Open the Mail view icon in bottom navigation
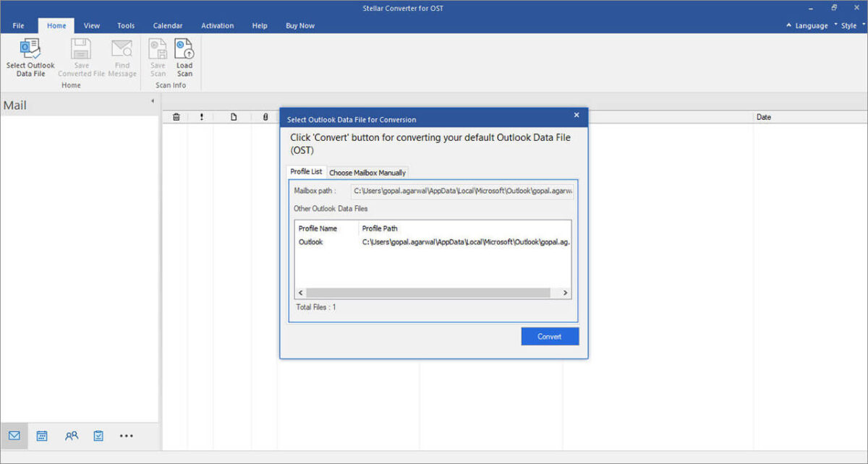 coord(14,436)
